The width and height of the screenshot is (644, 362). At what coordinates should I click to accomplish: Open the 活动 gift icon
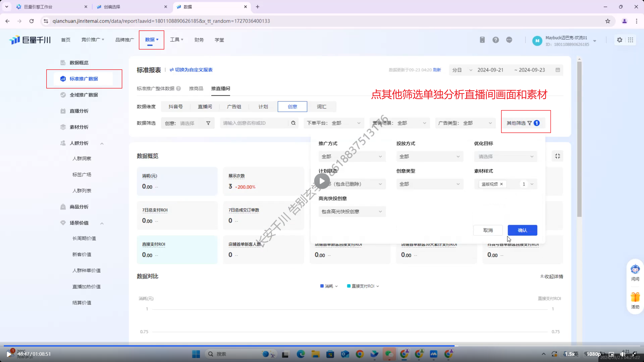pos(635,297)
